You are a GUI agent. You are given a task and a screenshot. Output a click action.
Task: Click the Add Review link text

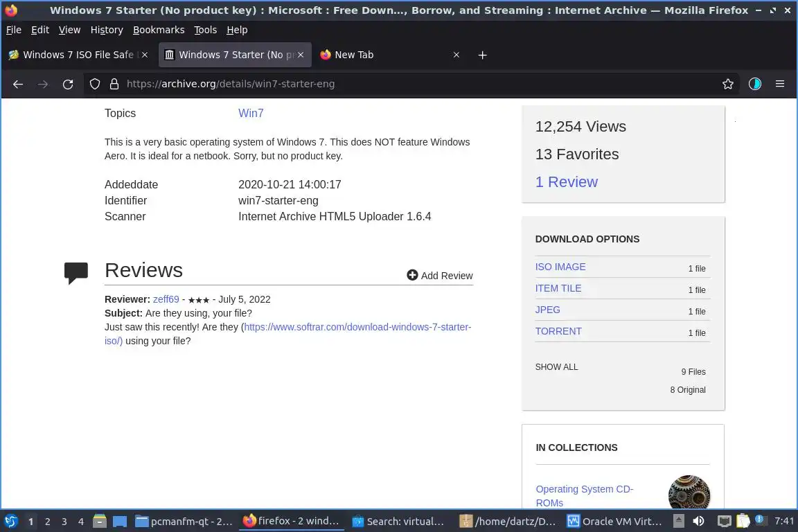click(447, 276)
